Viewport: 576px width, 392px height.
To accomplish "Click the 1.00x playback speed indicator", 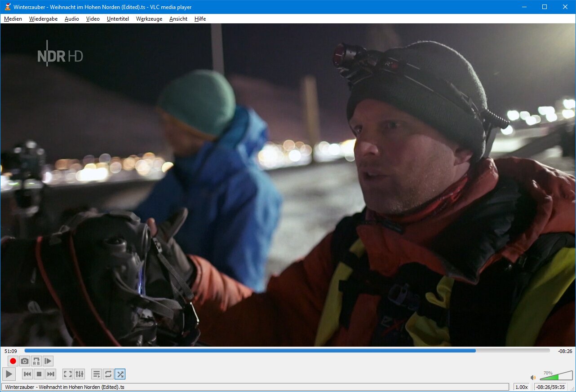I will [x=521, y=387].
